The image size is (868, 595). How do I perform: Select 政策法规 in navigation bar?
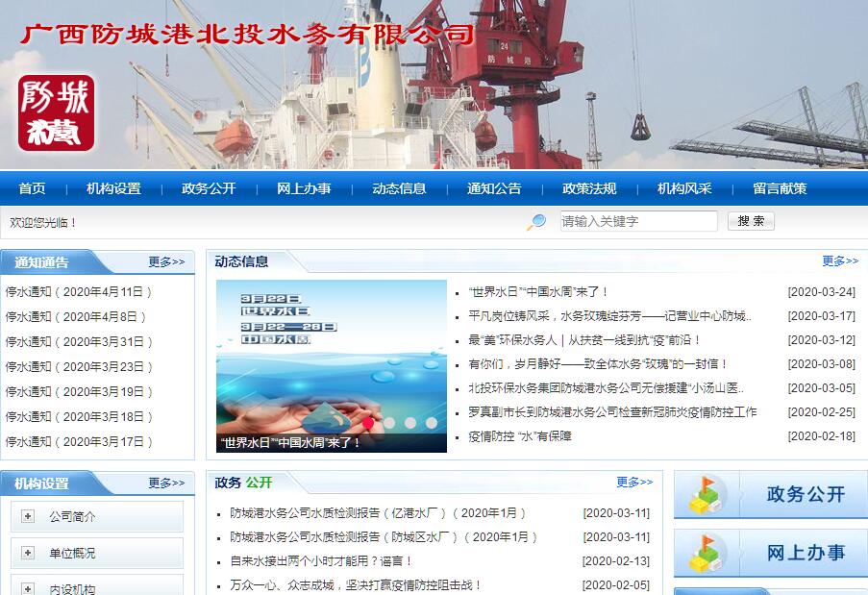click(589, 188)
